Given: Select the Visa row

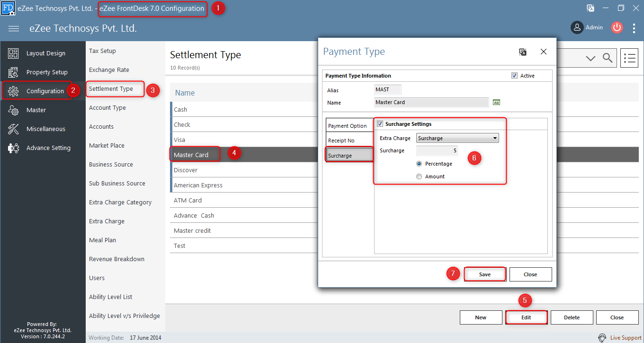Looking at the screenshot, I should click(244, 140).
